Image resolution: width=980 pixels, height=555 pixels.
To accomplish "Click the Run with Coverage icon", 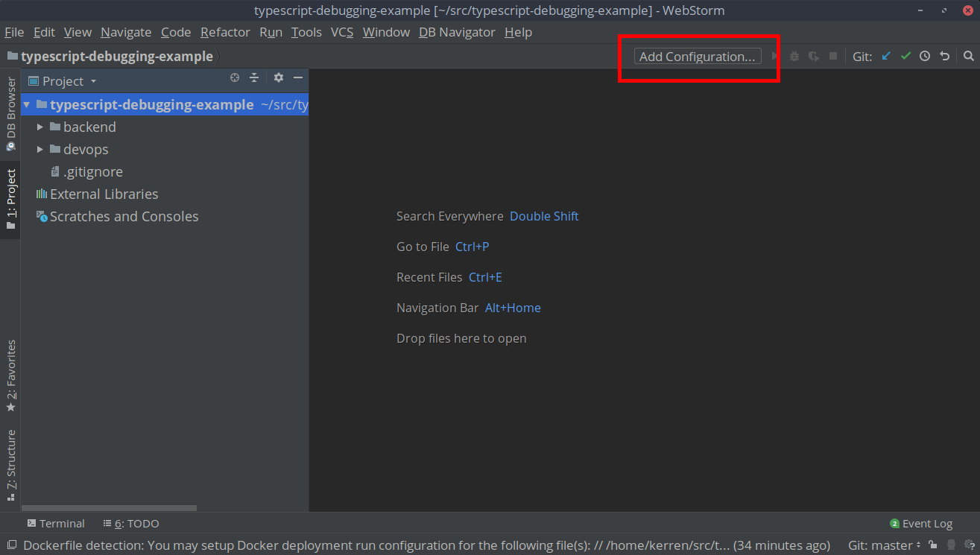I will click(x=814, y=57).
